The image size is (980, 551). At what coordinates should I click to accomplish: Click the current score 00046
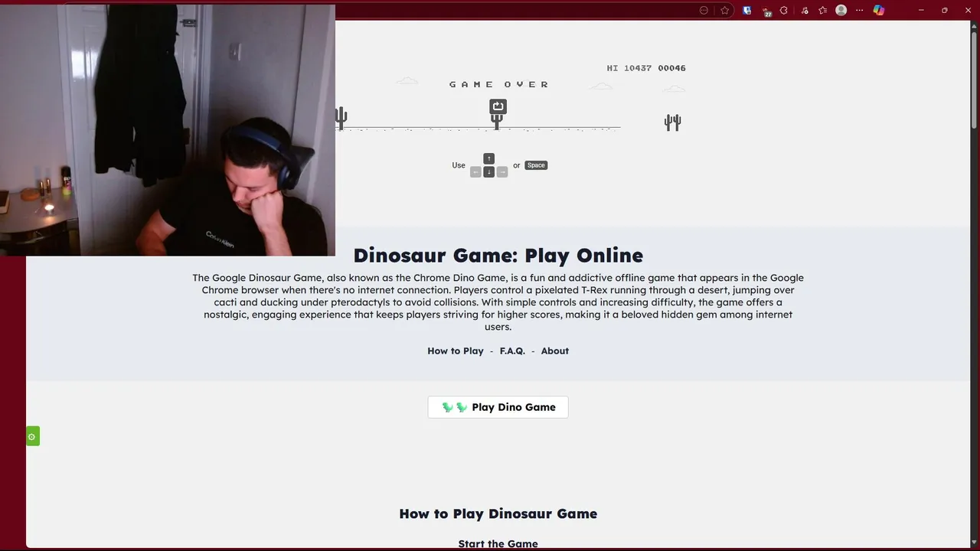coord(671,68)
